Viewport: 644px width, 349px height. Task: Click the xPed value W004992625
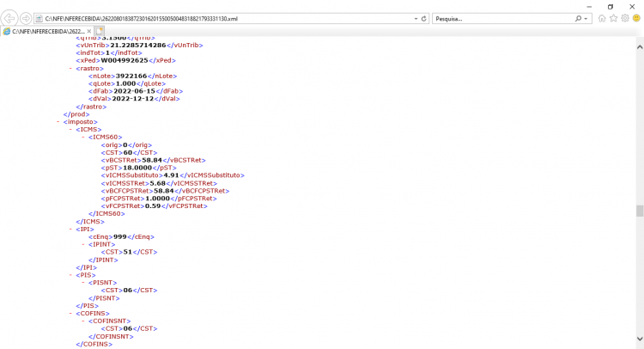(125, 60)
